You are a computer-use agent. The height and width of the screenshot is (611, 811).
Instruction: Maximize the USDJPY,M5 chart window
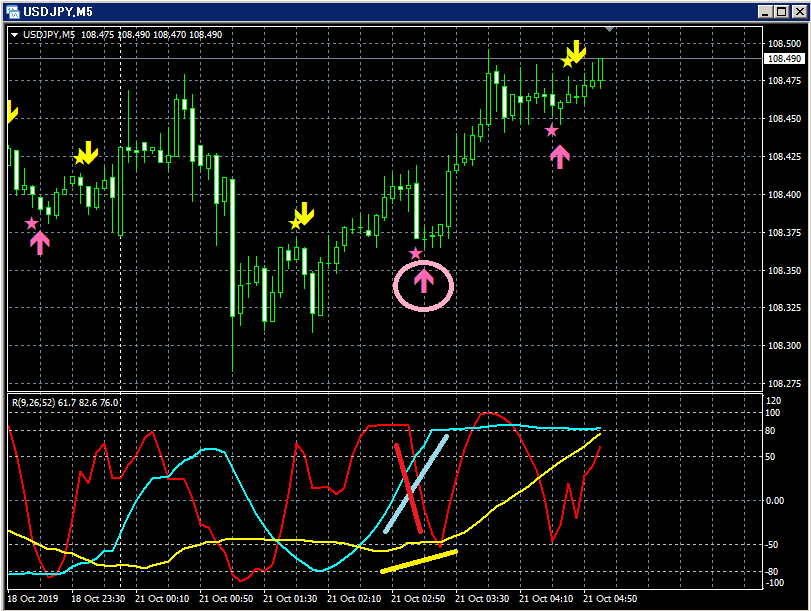782,11
